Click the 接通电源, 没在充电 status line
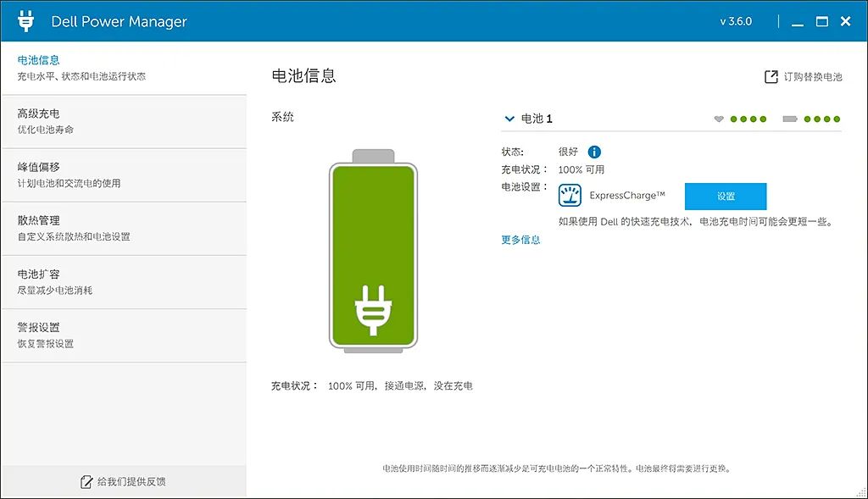The width and height of the screenshot is (868, 499). click(x=428, y=386)
